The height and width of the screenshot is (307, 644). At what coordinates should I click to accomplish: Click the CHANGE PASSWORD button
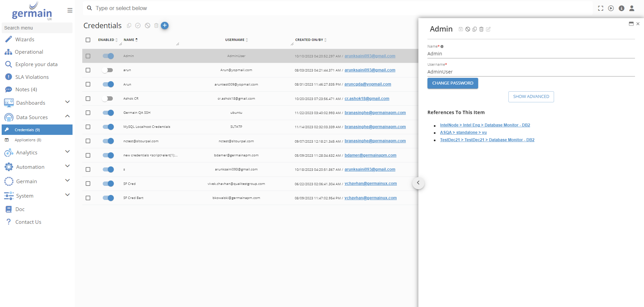point(452,83)
